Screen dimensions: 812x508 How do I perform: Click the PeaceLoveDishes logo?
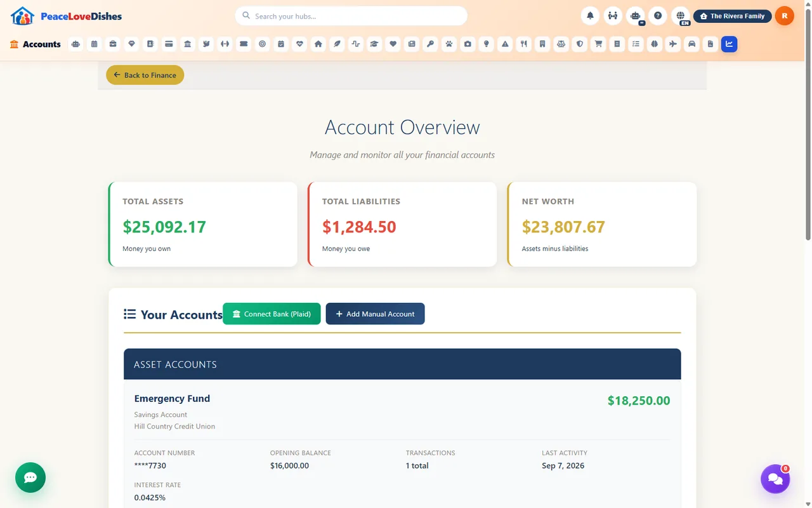67,16
